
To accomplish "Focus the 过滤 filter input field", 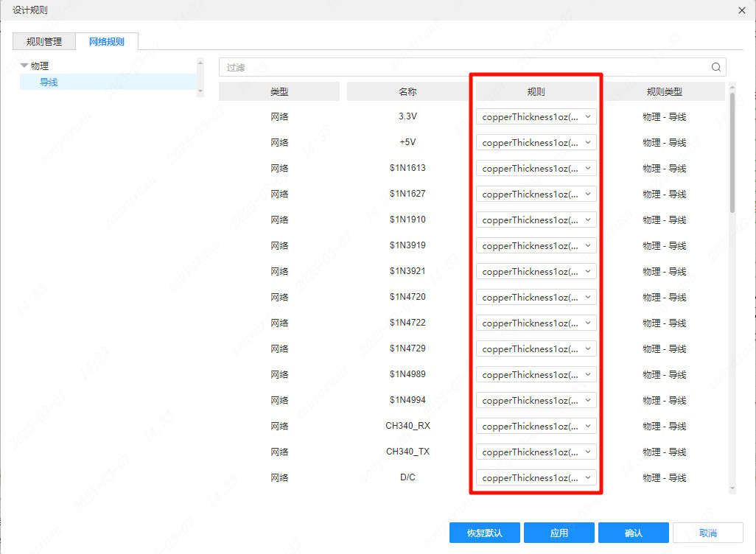I will pyautogui.click(x=464, y=67).
